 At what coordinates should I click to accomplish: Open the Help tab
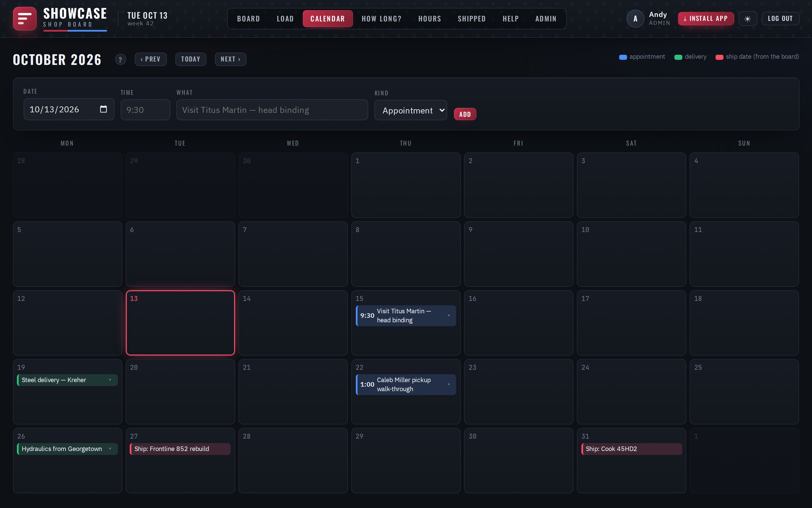pyautogui.click(x=511, y=18)
